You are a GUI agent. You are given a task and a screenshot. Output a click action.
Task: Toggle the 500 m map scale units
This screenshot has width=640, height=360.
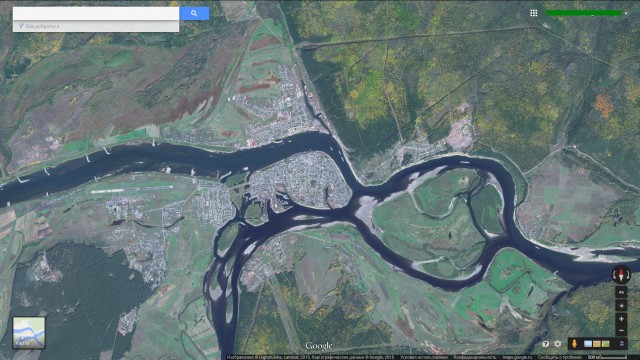pos(607,357)
